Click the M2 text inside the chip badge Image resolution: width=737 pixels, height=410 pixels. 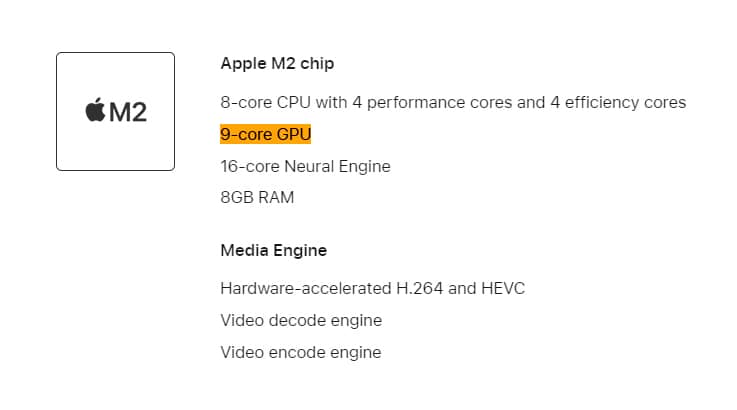pyautogui.click(x=128, y=111)
